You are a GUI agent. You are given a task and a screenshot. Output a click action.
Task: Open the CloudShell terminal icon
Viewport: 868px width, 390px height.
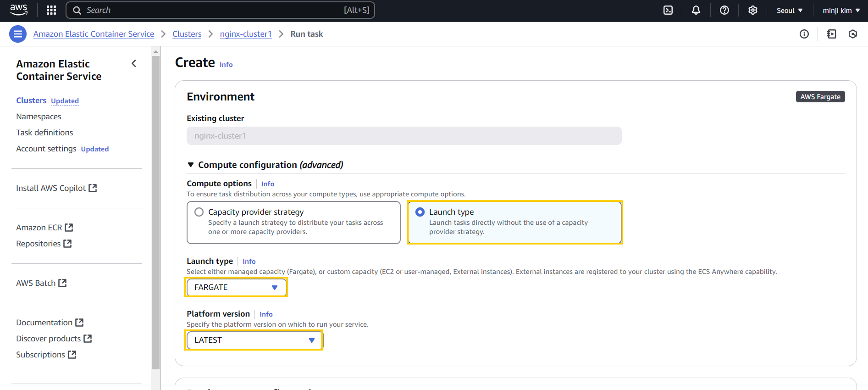(668, 10)
